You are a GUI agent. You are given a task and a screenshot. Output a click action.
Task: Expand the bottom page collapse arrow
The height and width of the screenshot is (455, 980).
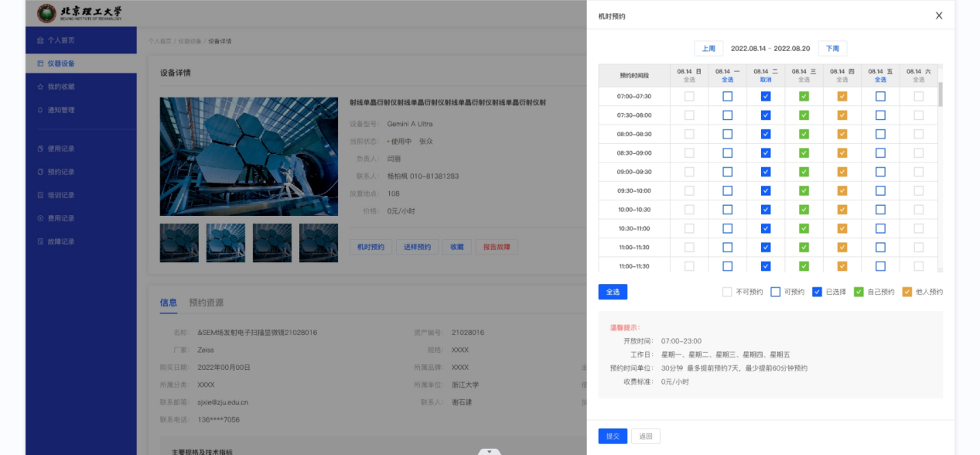point(489,451)
